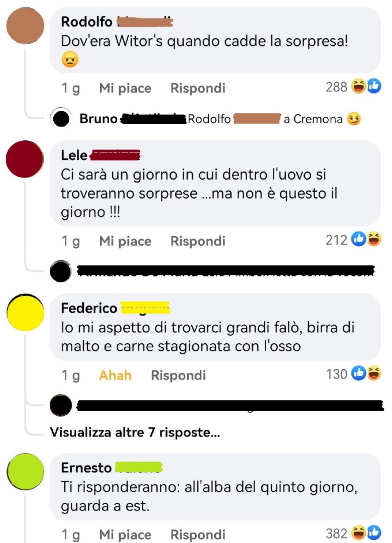This screenshot has height=543, width=392.
Task: View the 382 reactions on Ernesto's comment
Action: point(353,533)
